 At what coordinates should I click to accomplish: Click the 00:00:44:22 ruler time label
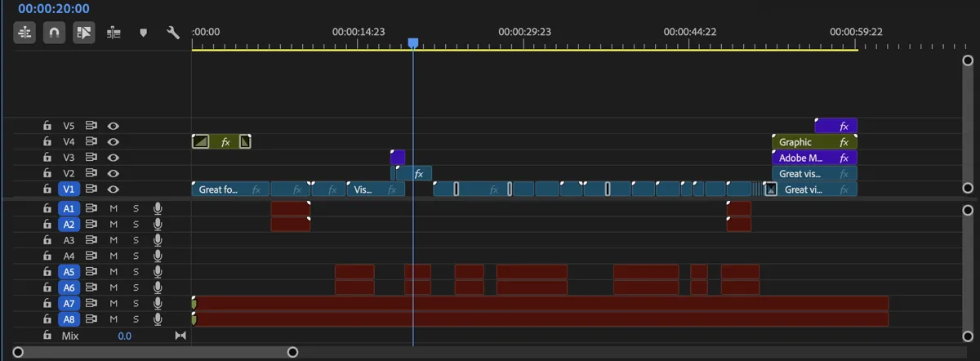[690, 32]
